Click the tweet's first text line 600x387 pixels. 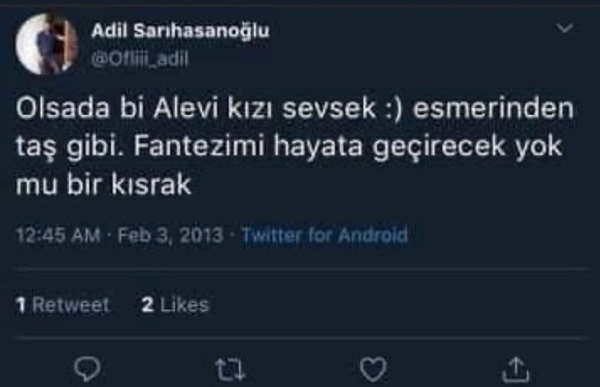click(295, 108)
